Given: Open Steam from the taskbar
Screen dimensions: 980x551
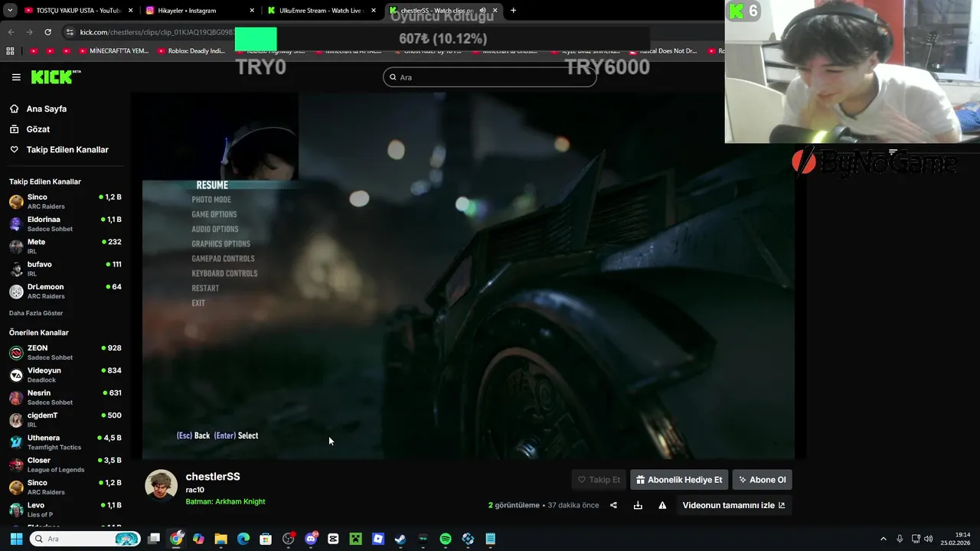Looking at the screenshot, I should click(x=400, y=539).
